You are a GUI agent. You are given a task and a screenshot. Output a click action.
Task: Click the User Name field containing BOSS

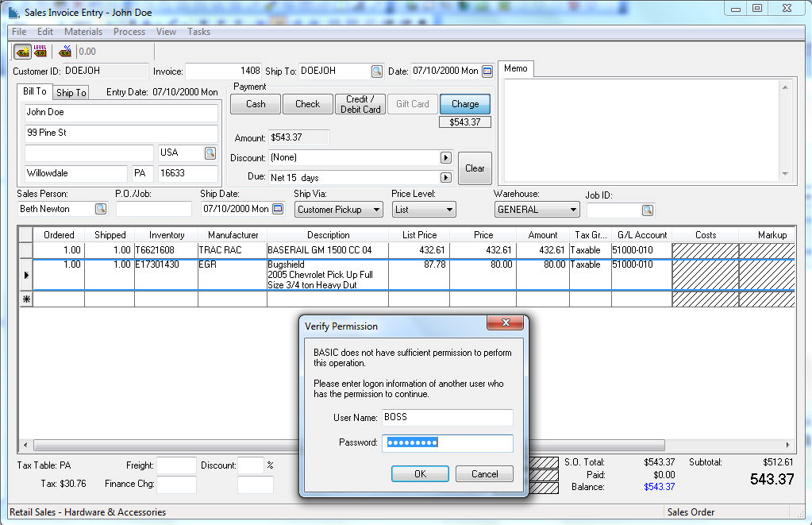(447, 418)
